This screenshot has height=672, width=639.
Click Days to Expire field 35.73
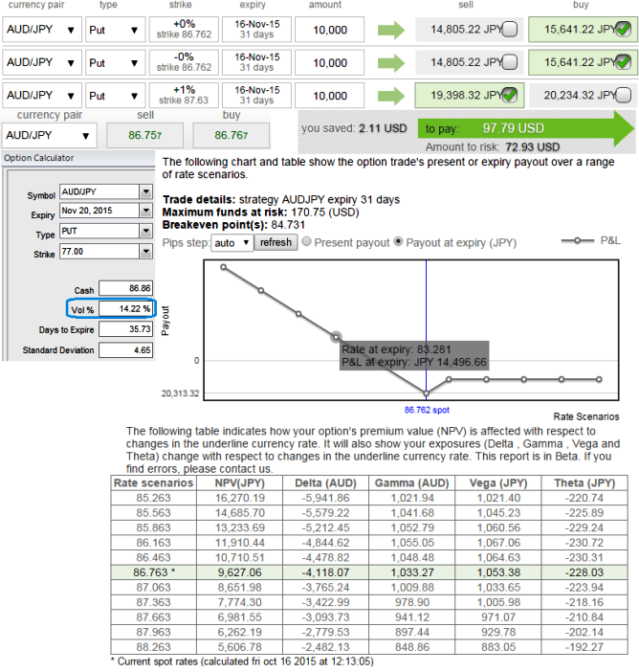click(126, 329)
